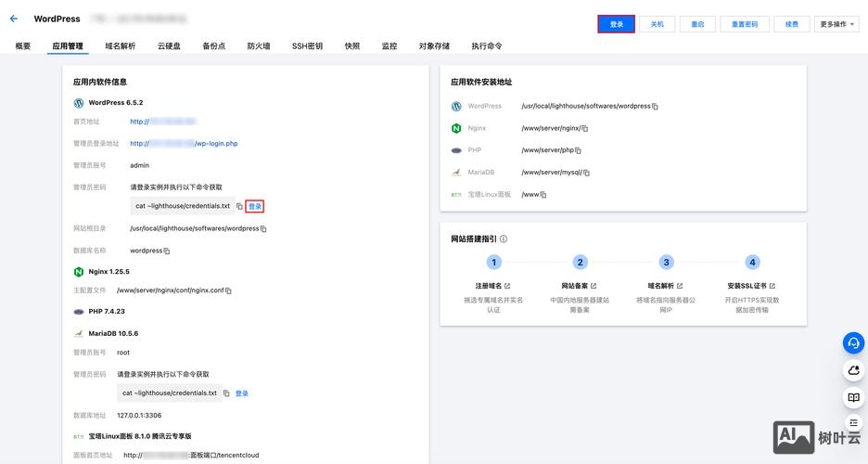Switch to the SSH密钥 tab
Screen dimensions: 868x464
pos(307,46)
